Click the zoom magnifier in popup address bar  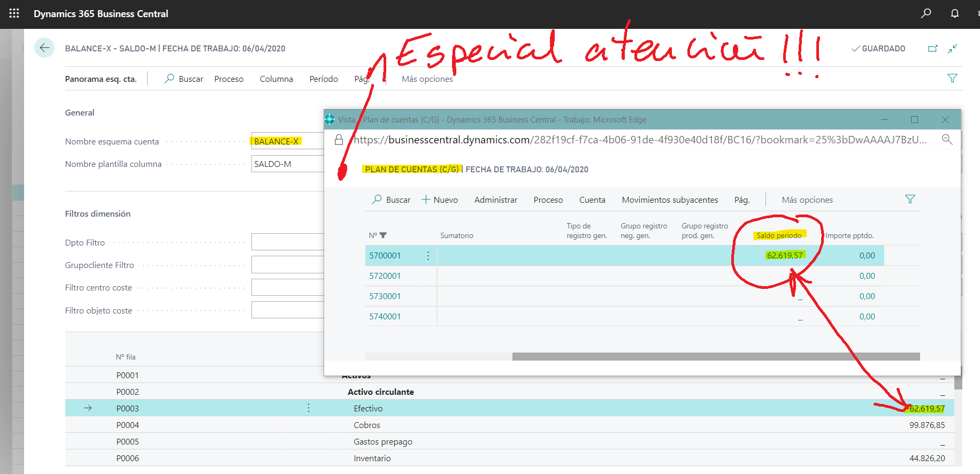[947, 140]
